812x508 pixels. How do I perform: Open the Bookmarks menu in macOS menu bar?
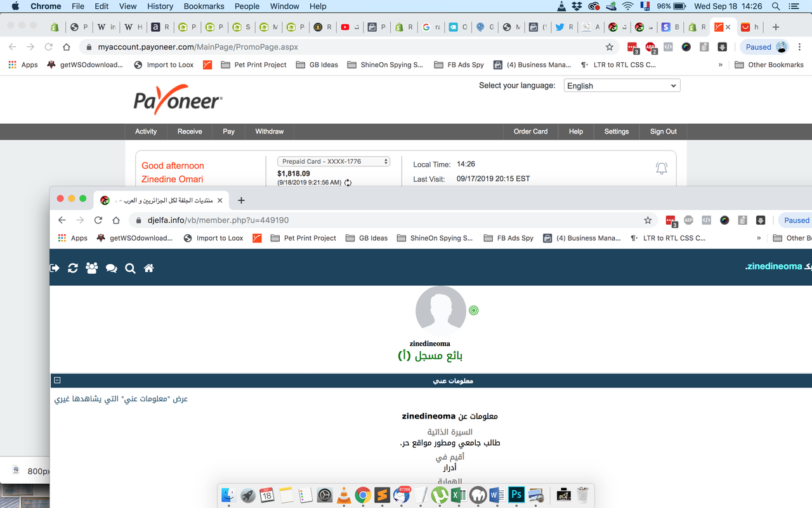click(204, 6)
